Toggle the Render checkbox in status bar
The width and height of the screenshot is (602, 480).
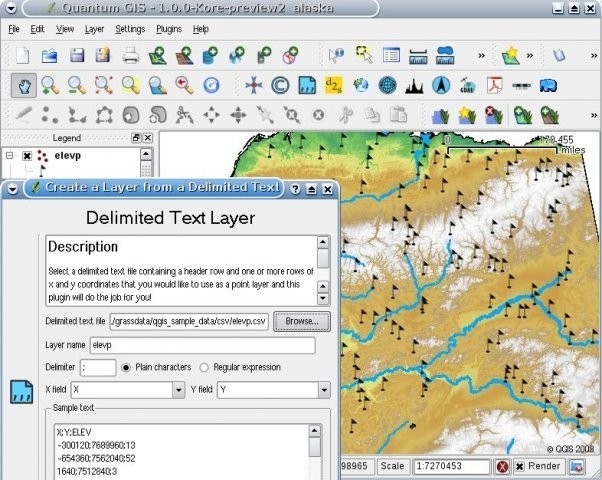(x=519, y=466)
